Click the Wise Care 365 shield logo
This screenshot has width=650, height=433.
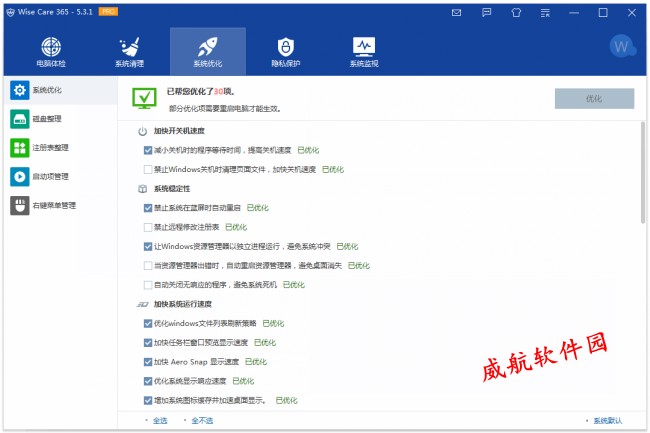click(x=10, y=12)
